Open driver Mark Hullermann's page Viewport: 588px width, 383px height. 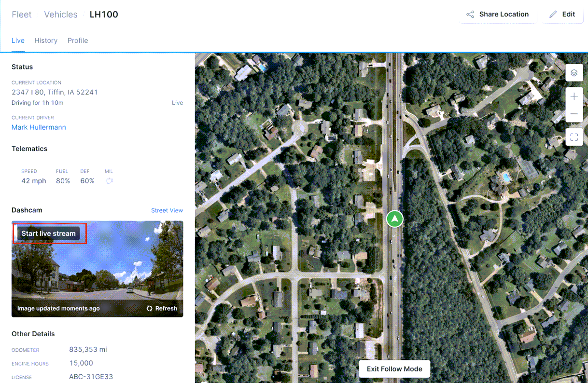click(39, 127)
